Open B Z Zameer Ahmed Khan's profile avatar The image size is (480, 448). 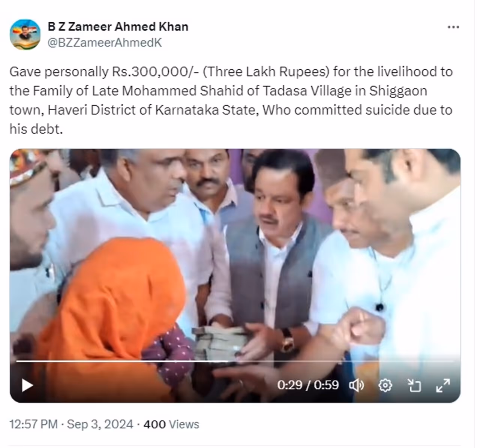point(25,34)
